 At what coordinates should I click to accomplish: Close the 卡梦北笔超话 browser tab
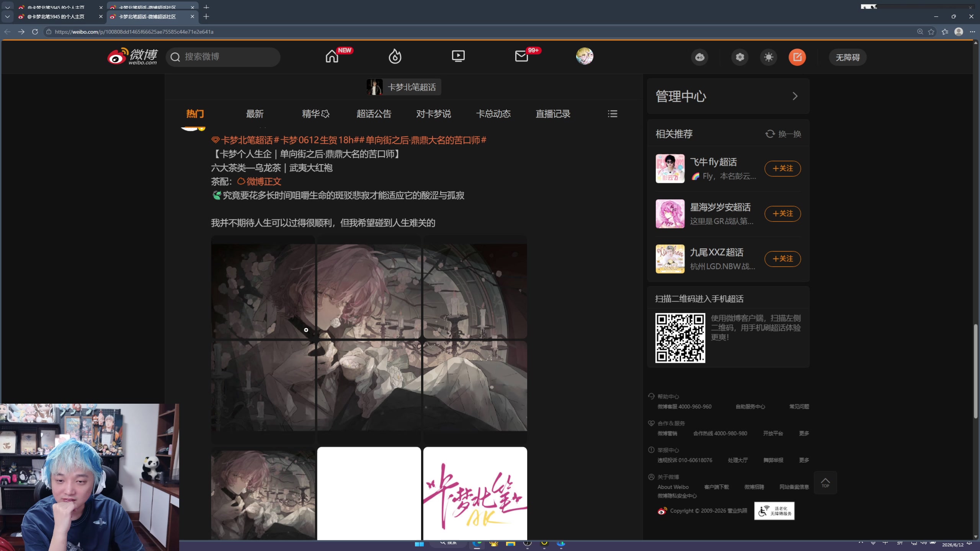point(192,16)
